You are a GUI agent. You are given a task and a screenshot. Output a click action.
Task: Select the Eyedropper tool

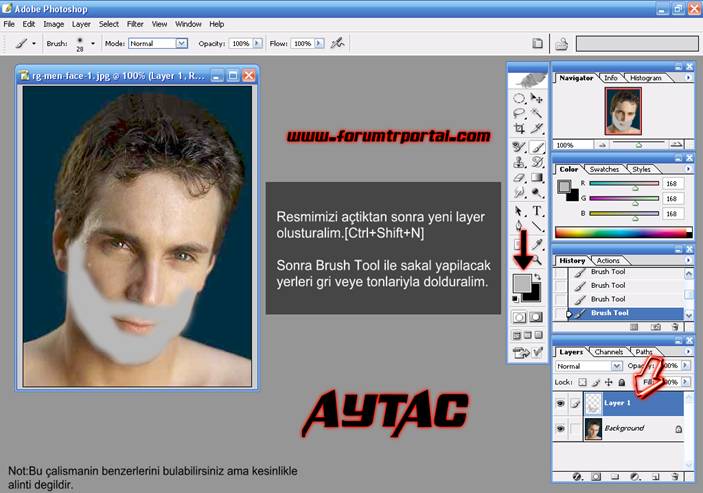536,244
